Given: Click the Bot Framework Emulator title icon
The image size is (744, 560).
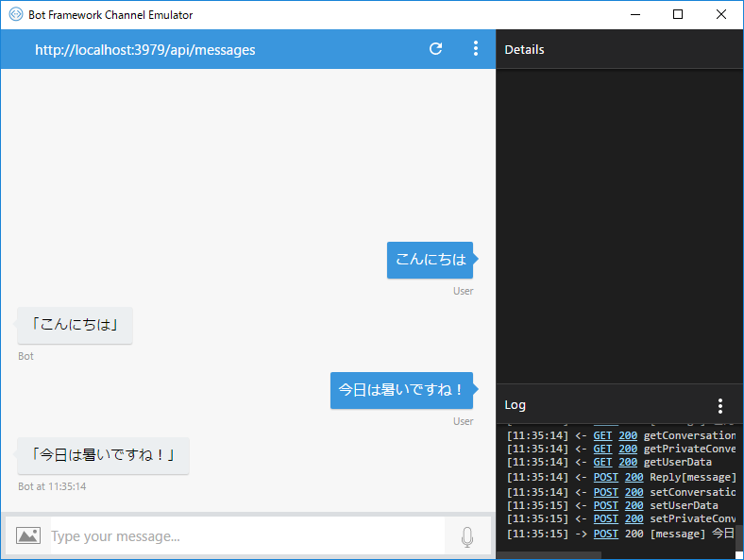Looking at the screenshot, I should coord(16,14).
